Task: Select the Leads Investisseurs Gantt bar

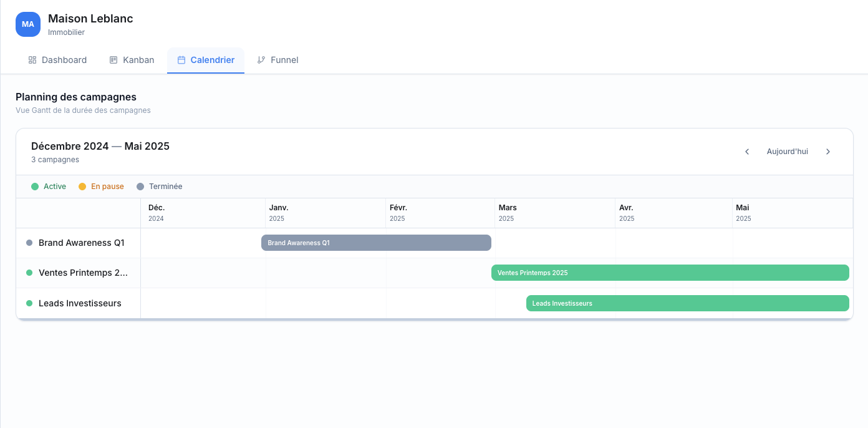Action: pyautogui.click(x=687, y=303)
